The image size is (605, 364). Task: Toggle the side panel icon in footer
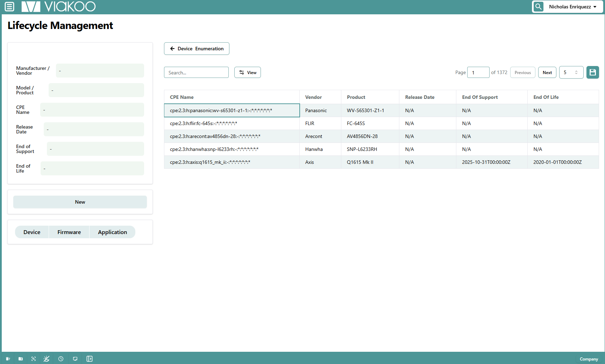pos(90,359)
